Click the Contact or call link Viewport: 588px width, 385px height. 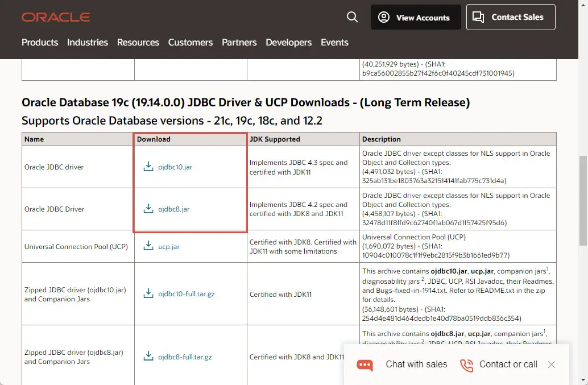coord(508,365)
